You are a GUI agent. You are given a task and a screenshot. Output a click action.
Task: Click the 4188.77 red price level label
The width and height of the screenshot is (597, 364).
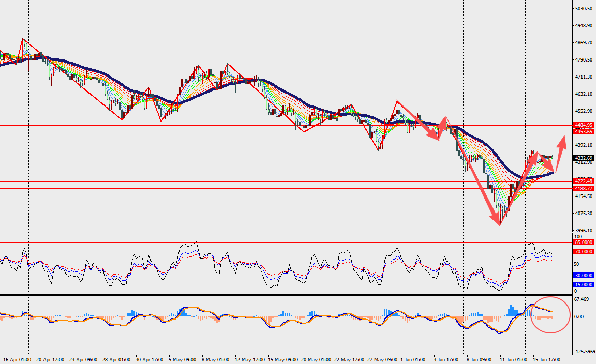pyautogui.click(x=584, y=188)
